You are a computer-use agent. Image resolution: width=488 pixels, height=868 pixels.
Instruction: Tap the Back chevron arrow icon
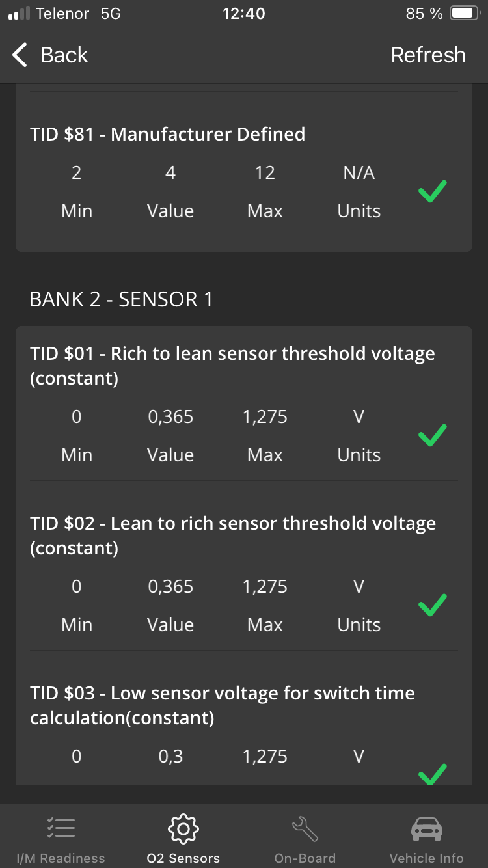(x=20, y=55)
